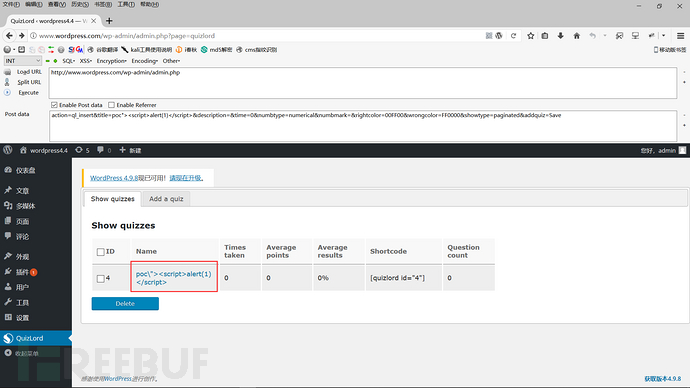This screenshot has height=388, width=690.
Task: Open the downloads arrow icon
Action: 560,36
